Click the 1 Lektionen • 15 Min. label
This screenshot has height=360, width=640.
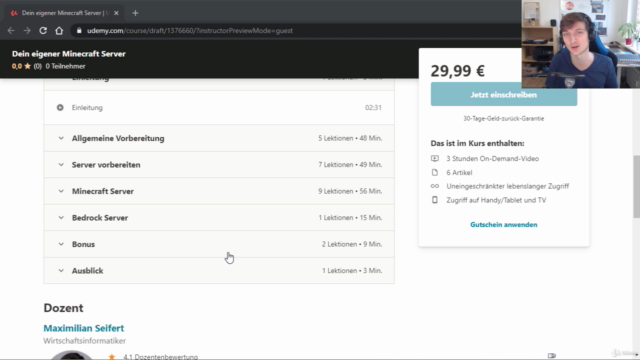[x=350, y=218]
